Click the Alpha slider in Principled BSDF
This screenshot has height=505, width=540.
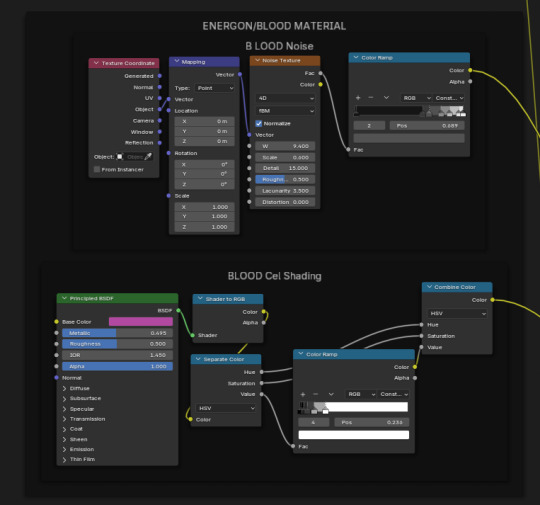[117, 366]
